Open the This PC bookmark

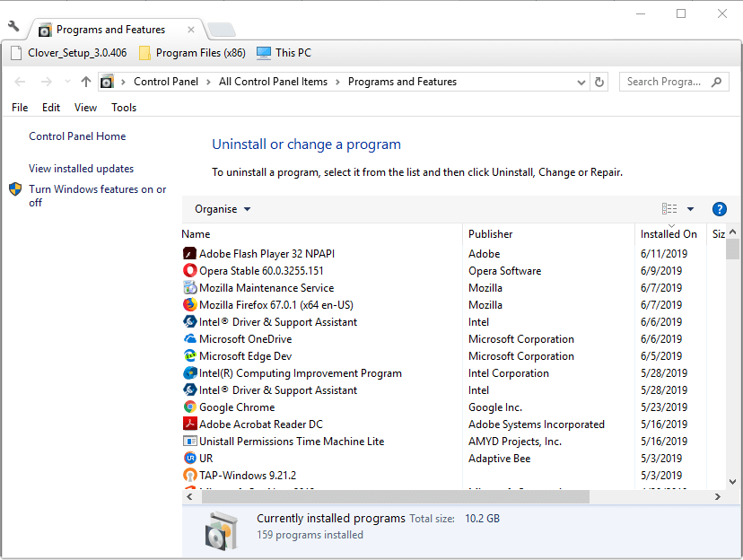pos(284,53)
